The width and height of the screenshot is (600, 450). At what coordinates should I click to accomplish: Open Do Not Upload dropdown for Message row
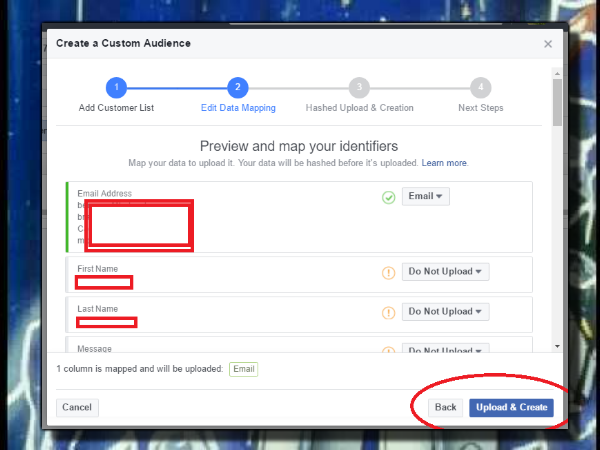coord(445,348)
